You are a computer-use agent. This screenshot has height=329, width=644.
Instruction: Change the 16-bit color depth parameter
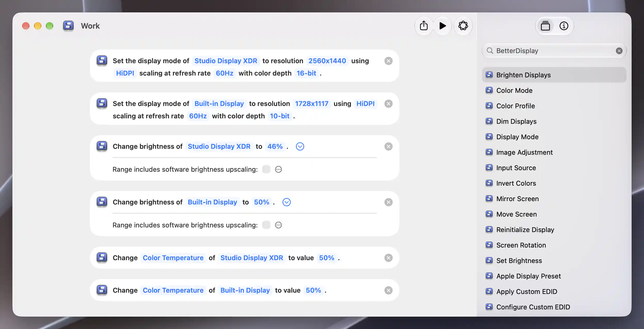pyautogui.click(x=306, y=73)
